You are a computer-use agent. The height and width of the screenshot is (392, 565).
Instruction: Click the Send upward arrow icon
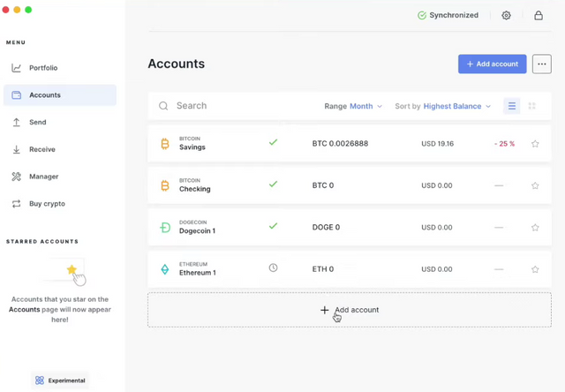(x=16, y=122)
